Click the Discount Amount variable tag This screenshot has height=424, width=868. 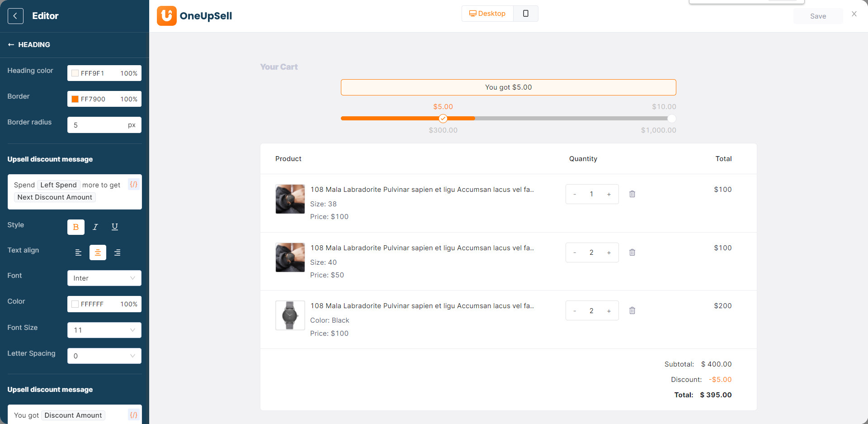click(73, 415)
